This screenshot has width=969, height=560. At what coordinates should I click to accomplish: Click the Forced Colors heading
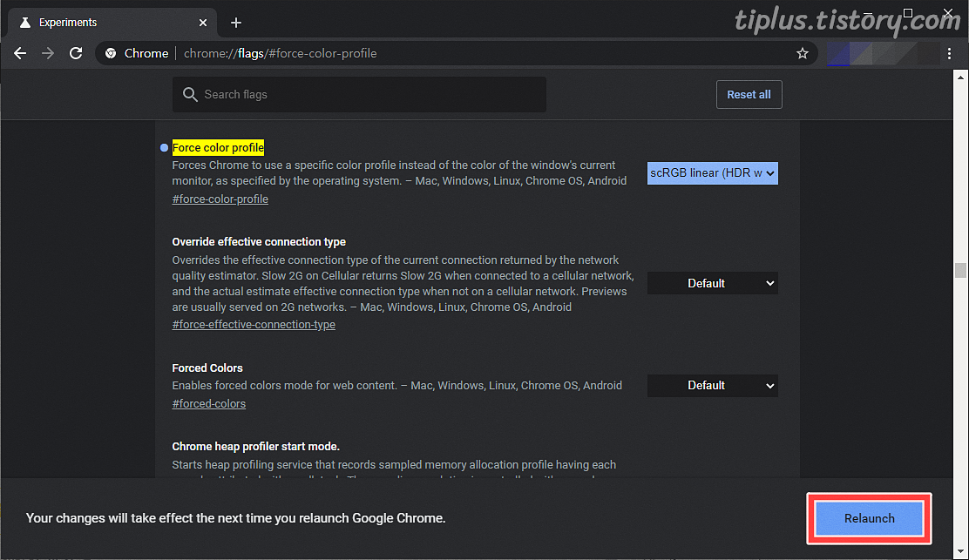pyautogui.click(x=207, y=368)
